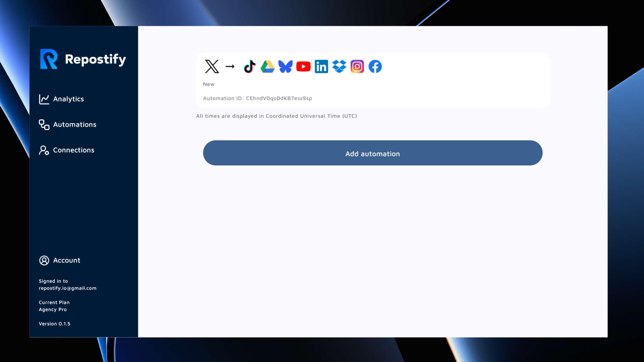Screen dimensions: 644x362
Task: Click the LinkedIn platform icon
Action: click(321, 66)
